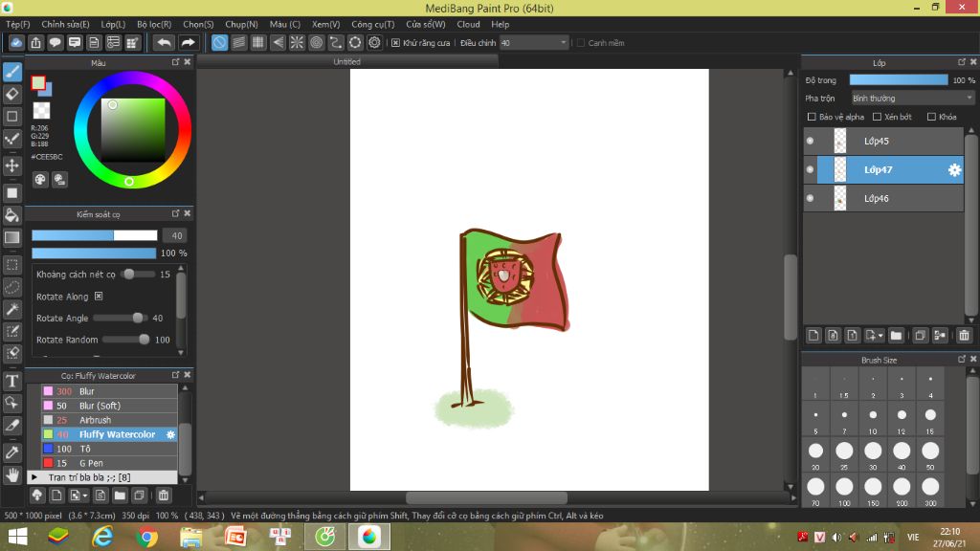Open settings gear for layer Lớp47
Screen dimensions: 980x551
click(954, 170)
